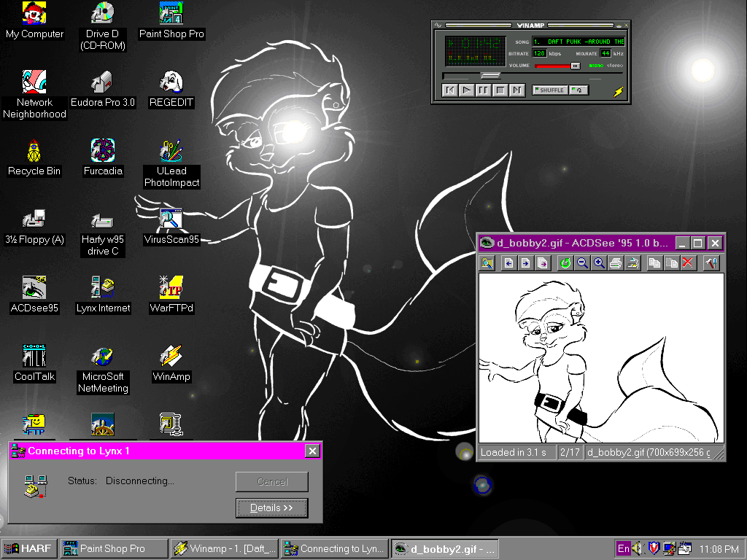Zoom in on ACDSee image
This screenshot has width=747, height=560.
(x=599, y=262)
